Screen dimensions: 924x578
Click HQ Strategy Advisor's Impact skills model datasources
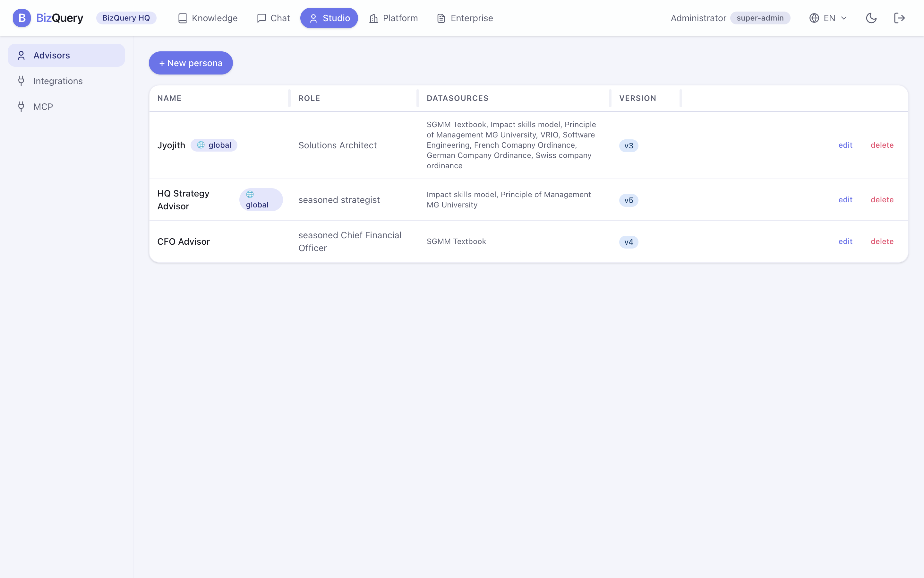pos(509,199)
